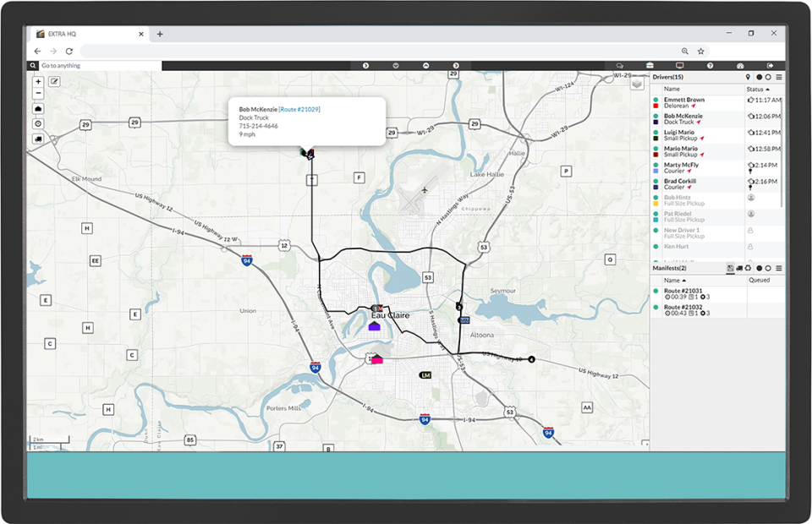Click Bob Hintz's yellow color swatch

(656, 204)
